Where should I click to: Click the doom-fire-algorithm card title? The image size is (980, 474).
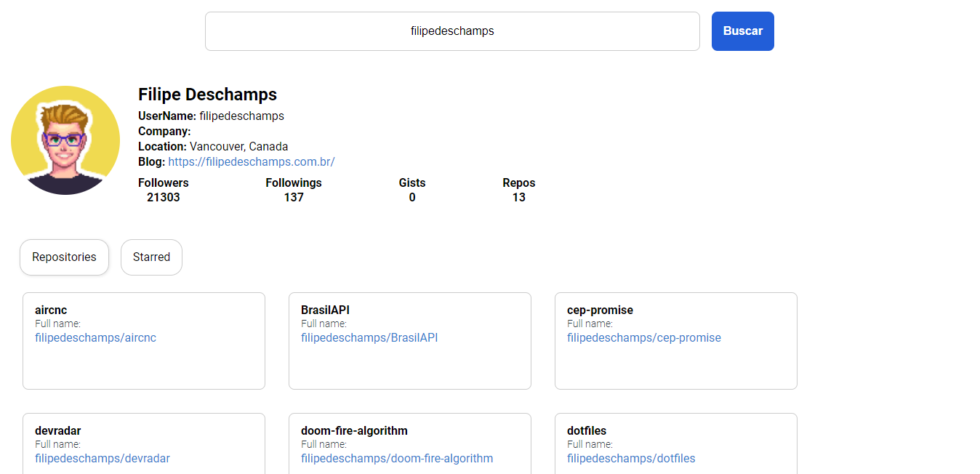[355, 430]
